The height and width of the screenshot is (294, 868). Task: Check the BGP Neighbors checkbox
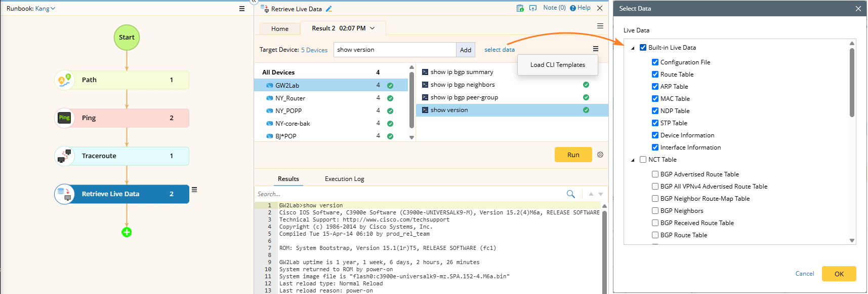pos(655,211)
